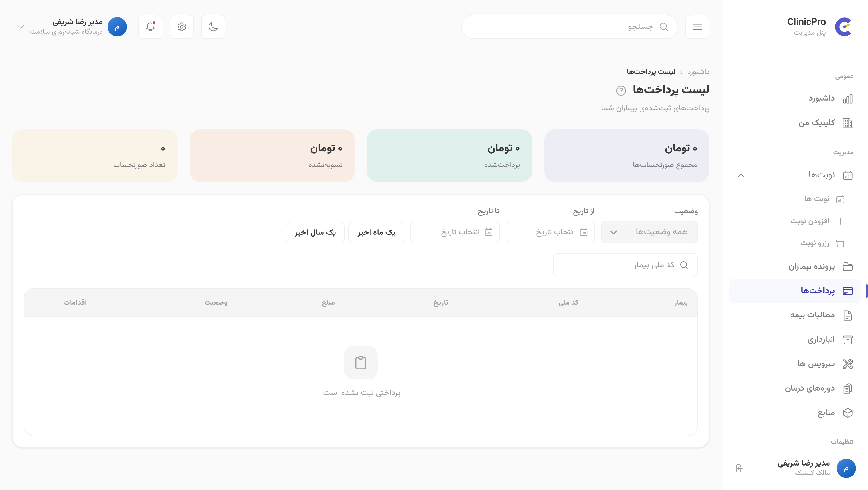This screenshot has width=868, height=490.
Task: Focus the کد ملی بیمار search field
Action: (625, 265)
